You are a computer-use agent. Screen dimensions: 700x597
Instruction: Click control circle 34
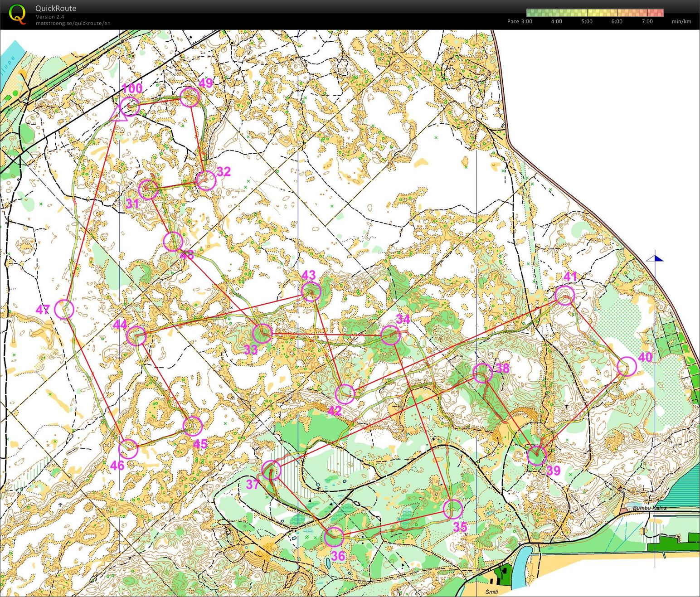pos(390,335)
